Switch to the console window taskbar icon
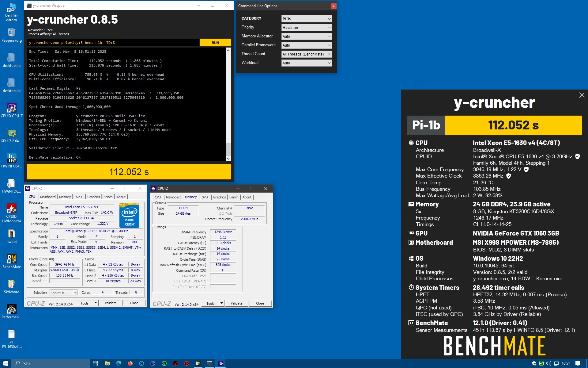The width and height of the screenshot is (588, 368). [209, 363]
